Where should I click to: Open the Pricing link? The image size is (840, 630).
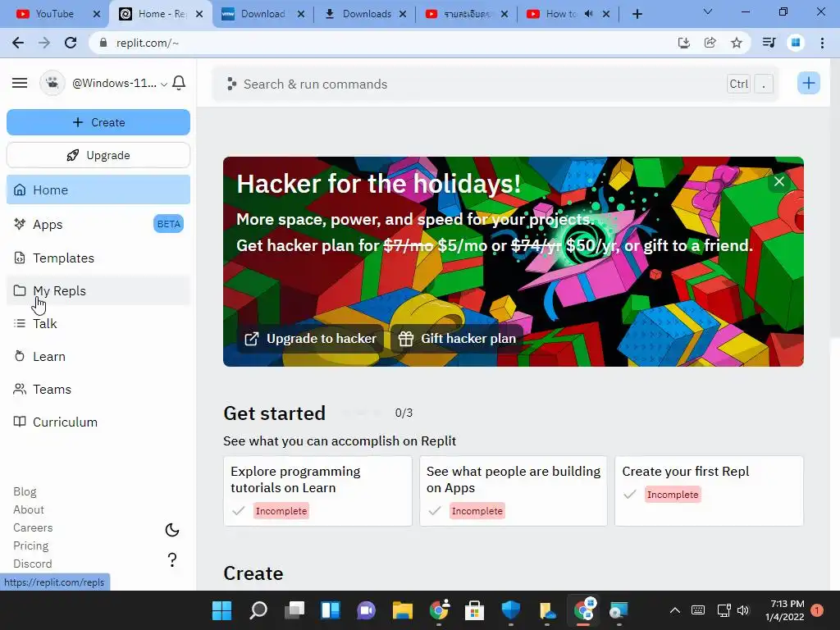30,546
